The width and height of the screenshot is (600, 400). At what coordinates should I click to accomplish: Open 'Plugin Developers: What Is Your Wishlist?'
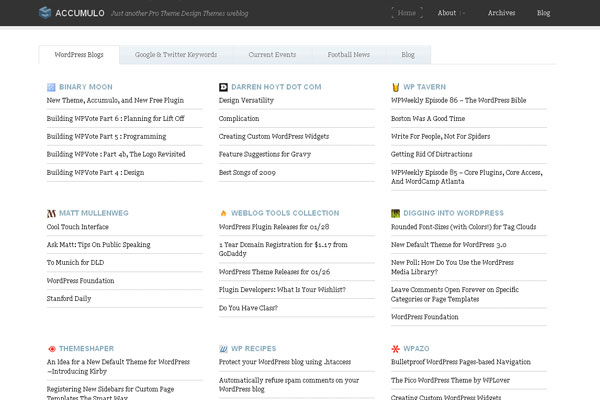coord(282,290)
